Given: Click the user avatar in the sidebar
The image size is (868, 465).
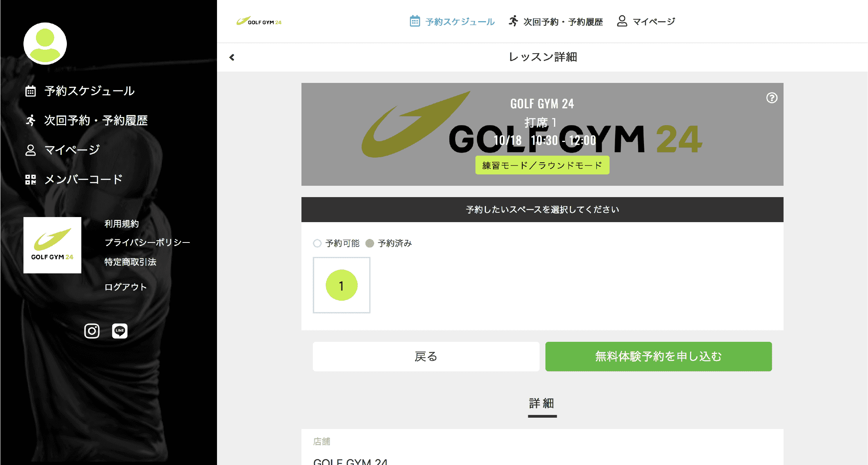Looking at the screenshot, I should point(45,44).
